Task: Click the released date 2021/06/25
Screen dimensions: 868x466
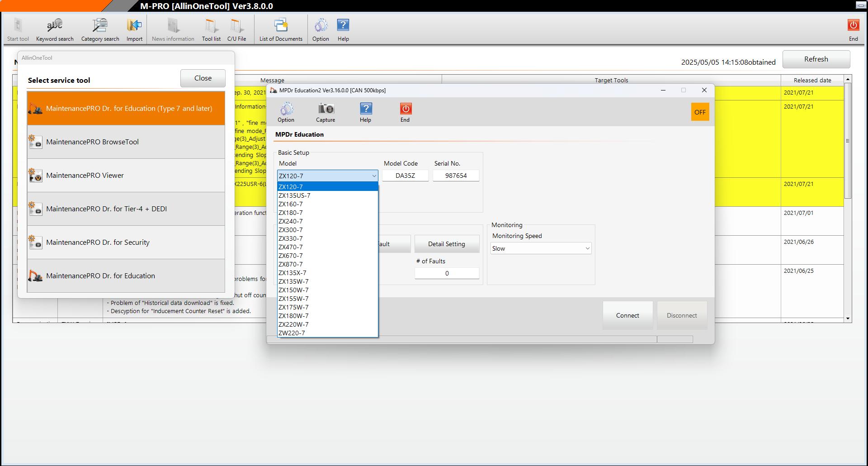Action: click(798, 271)
